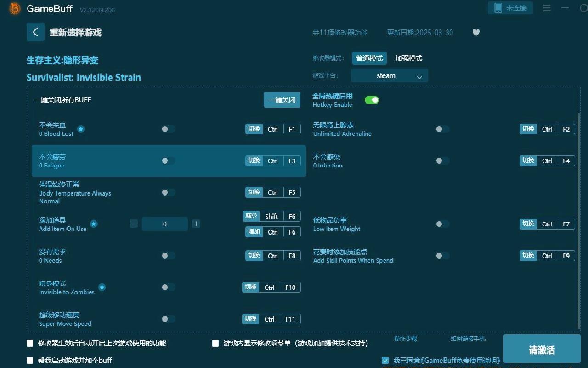The image size is (588, 368).
Task: Click the F9 hotkey key box
Action: [566, 256]
